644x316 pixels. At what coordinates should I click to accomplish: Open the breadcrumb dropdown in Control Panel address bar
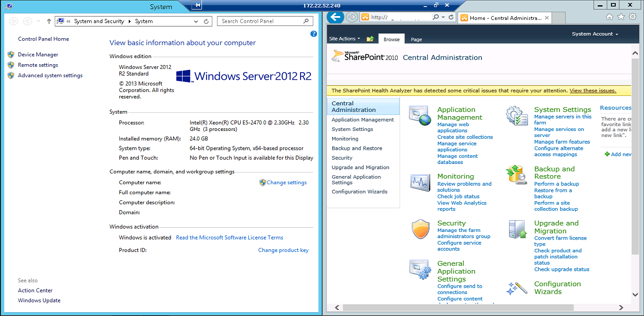pos(195,21)
